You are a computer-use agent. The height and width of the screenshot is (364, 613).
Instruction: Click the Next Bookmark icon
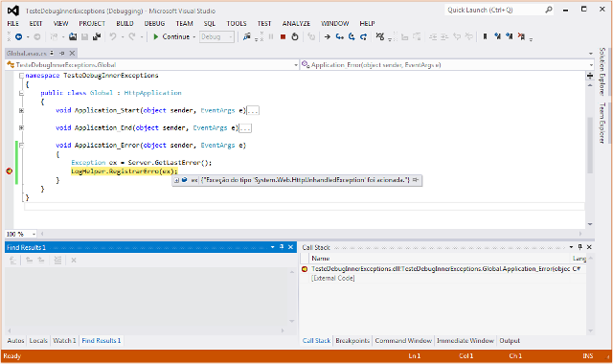click(x=509, y=36)
